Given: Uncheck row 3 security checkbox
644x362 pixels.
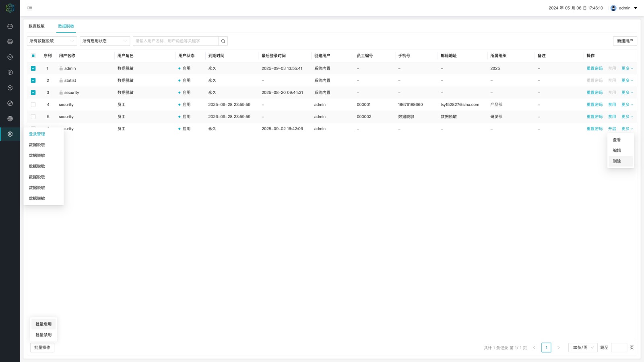Looking at the screenshot, I should pyautogui.click(x=33, y=93).
